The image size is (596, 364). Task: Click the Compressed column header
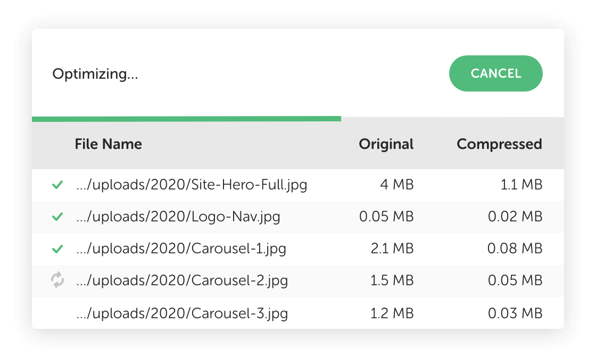click(x=499, y=144)
